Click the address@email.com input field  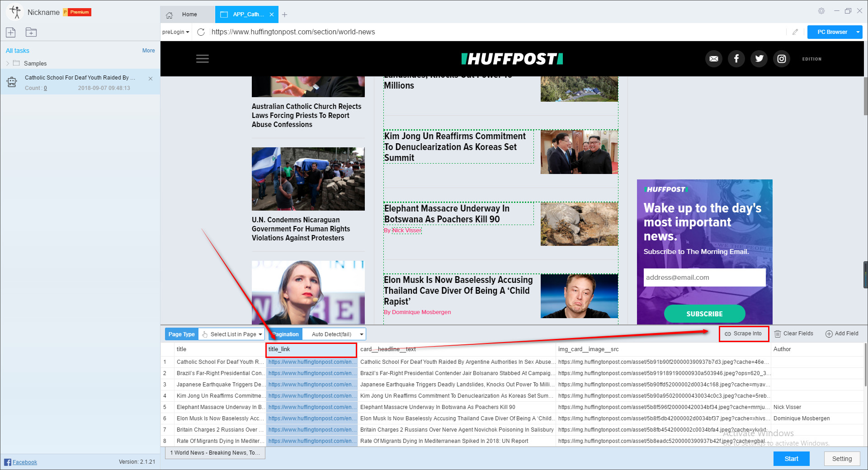[x=704, y=277]
